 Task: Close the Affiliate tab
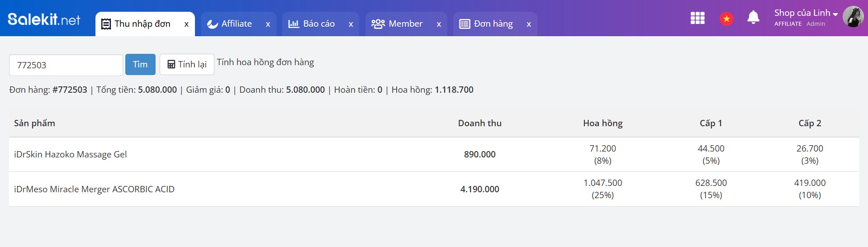pyautogui.click(x=268, y=24)
